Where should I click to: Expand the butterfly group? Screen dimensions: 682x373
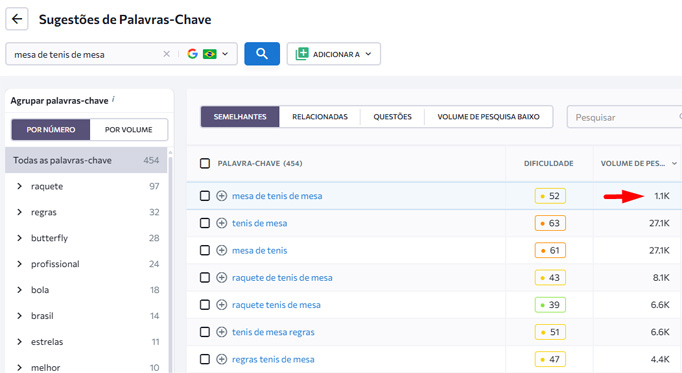(x=19, y=238)
